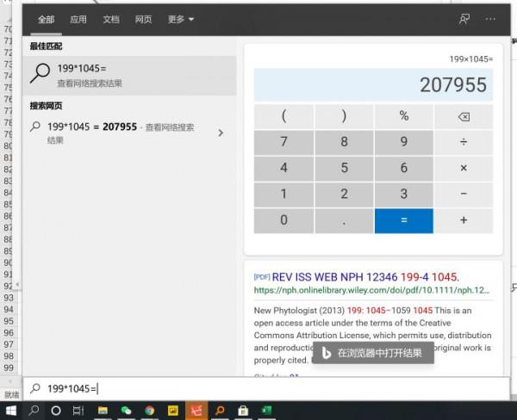
Task: Click the backspace key on calculator
Action: 464,116
